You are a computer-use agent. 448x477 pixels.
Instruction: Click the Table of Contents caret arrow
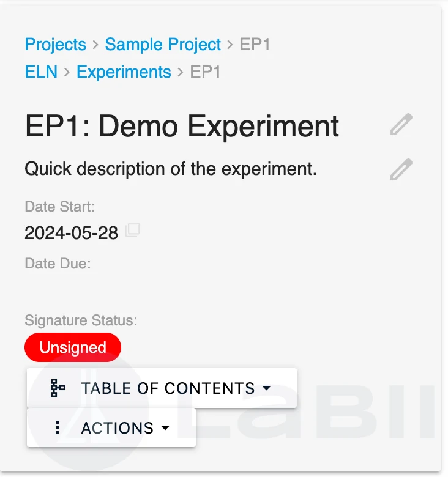tap(266, 388)
